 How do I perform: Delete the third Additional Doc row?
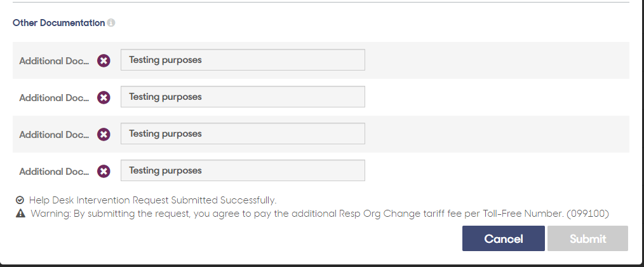pos(104,135)
